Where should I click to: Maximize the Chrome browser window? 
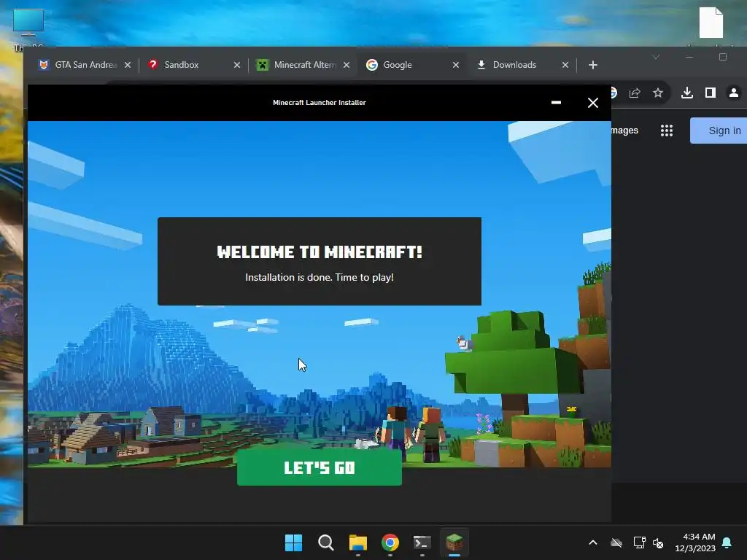point(723,57)
